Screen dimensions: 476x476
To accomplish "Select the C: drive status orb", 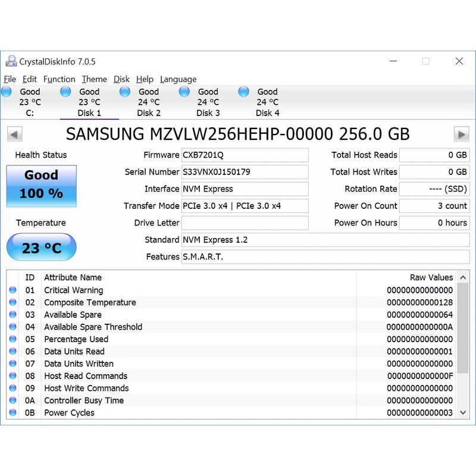I will [7, 92].
